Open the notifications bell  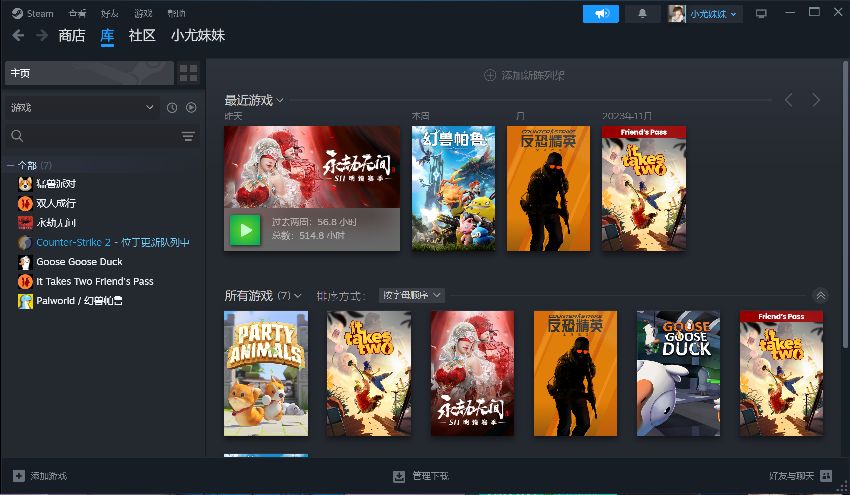[x=642, y=14]
